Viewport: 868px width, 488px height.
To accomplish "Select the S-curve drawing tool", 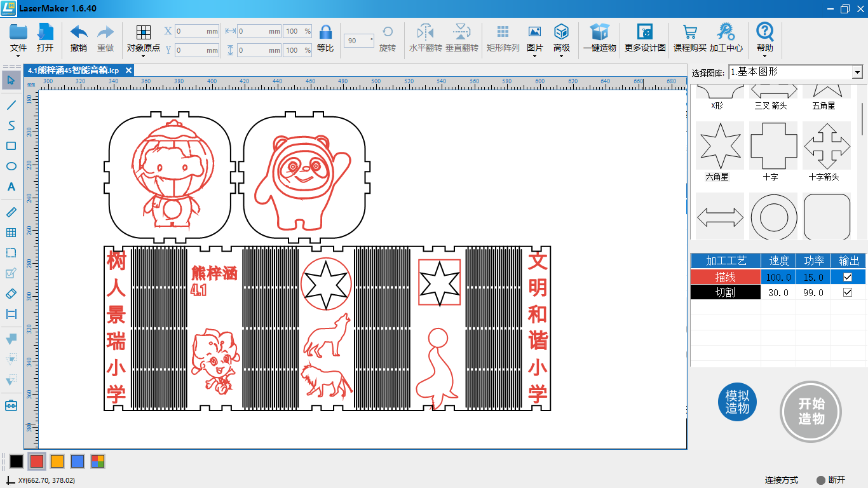I will point(11,125).
